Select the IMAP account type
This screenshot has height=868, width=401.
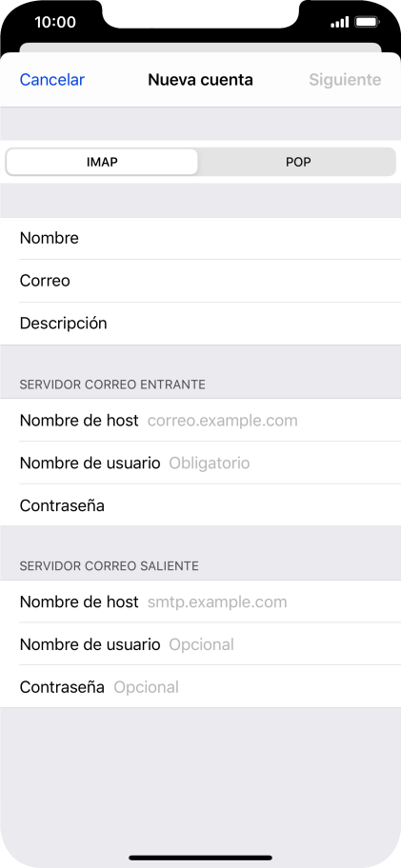click(102, 162)
